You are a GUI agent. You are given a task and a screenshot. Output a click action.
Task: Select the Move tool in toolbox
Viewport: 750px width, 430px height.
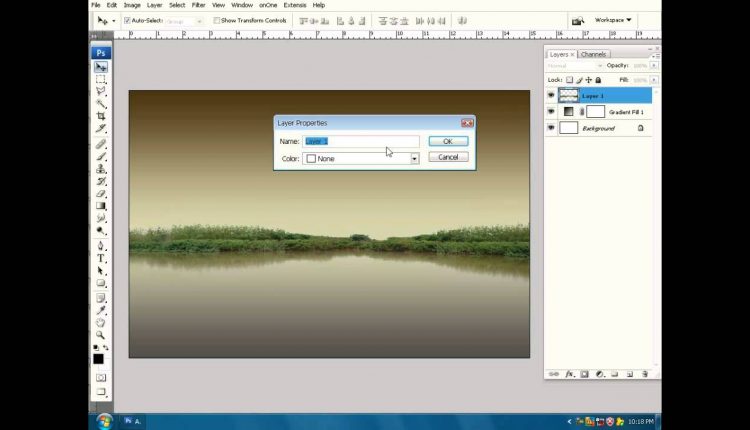coord(100,67)
